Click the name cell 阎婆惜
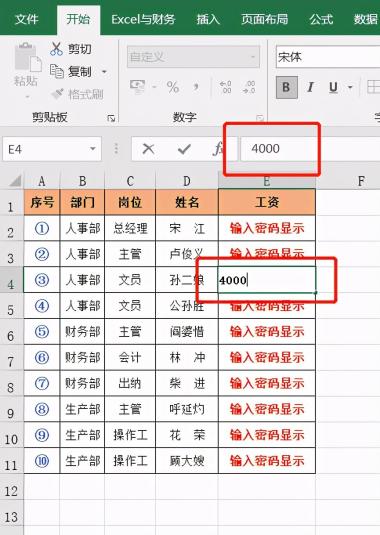Viewport: 380px width, 535px height. (187, 332)
